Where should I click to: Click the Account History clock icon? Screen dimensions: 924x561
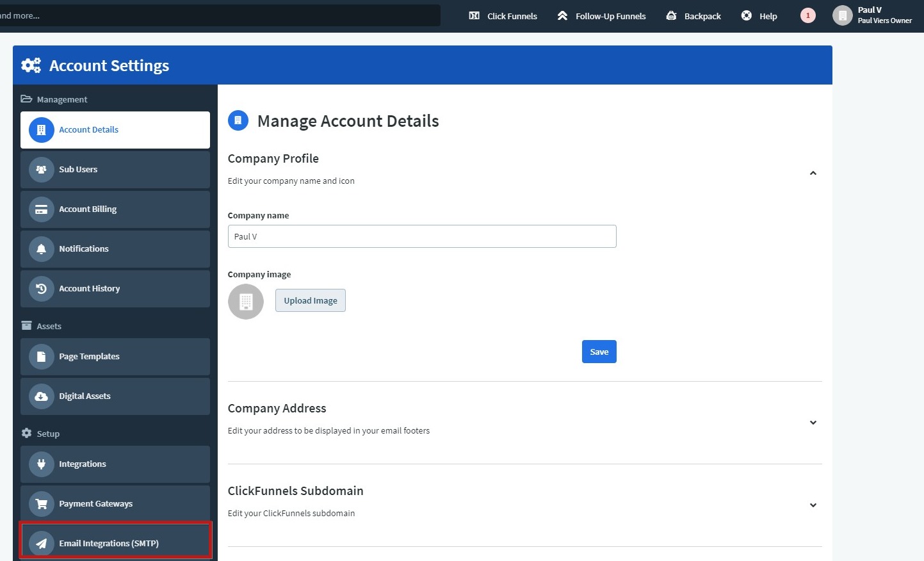42,289
